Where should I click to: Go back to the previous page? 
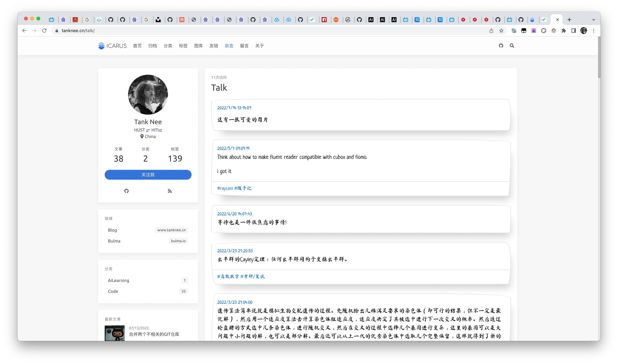(x=24, y=31)
